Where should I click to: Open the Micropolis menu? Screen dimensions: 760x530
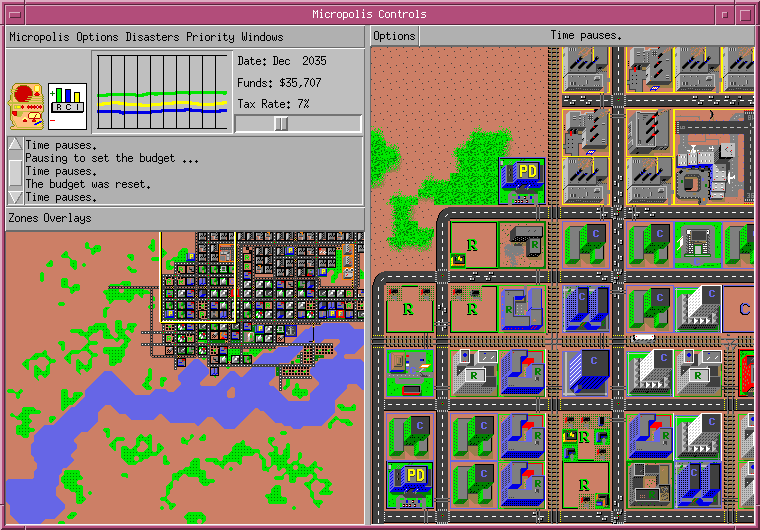point(39,37)
